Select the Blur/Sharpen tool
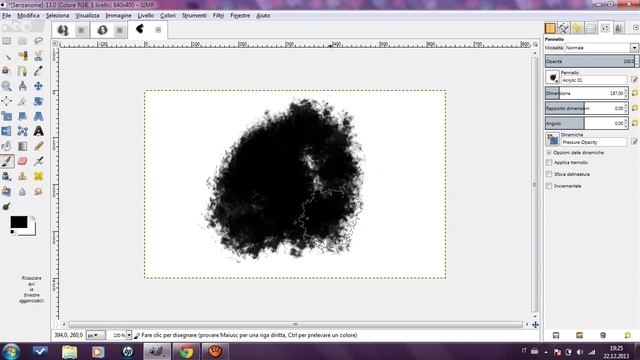Viewport: 640px width, 360px height. (22, 191)
